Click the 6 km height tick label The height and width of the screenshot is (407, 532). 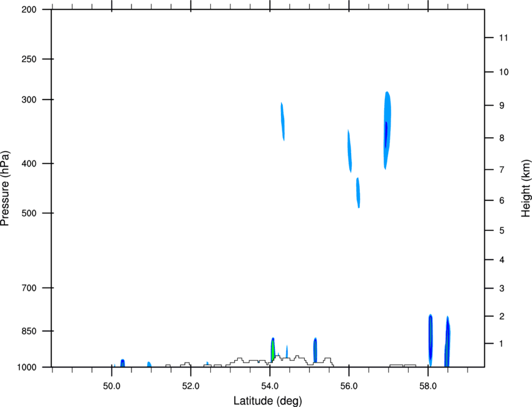(x=502, y=200)
